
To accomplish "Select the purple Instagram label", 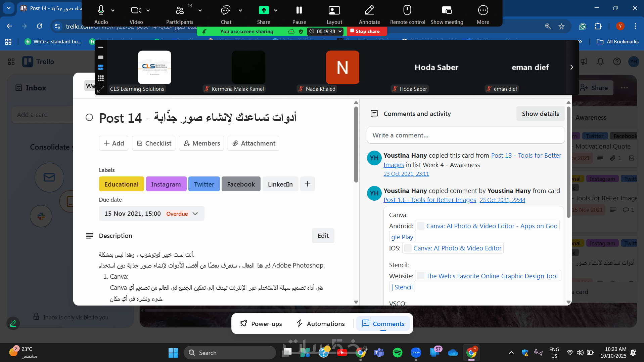I will pos(166,184).
